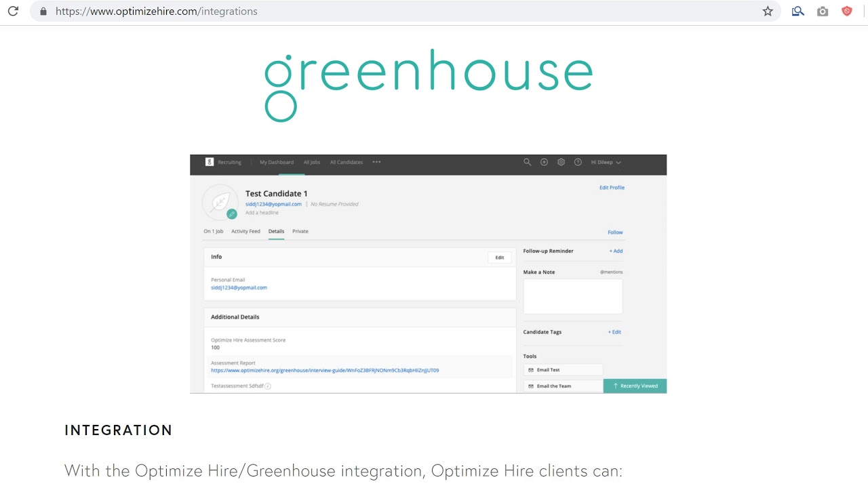Click the padlock site security icon
This screenshot has width=868, height=488.
click(43, 12)
